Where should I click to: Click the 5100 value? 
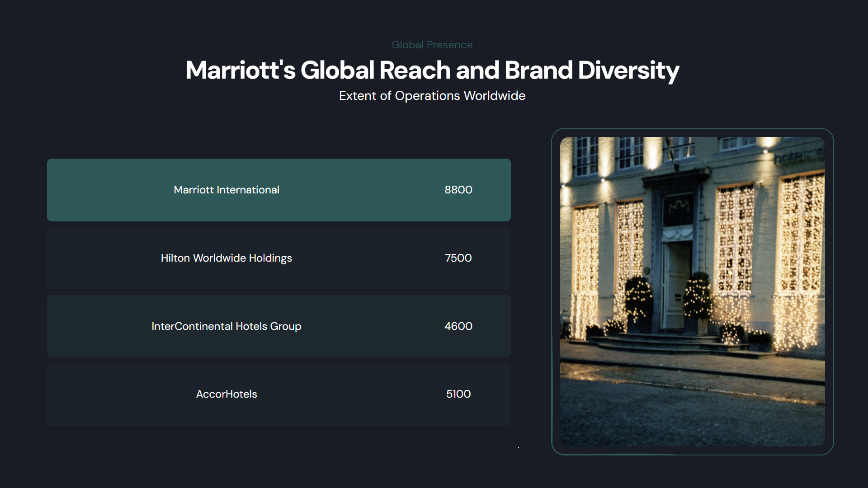click(458, 394)
